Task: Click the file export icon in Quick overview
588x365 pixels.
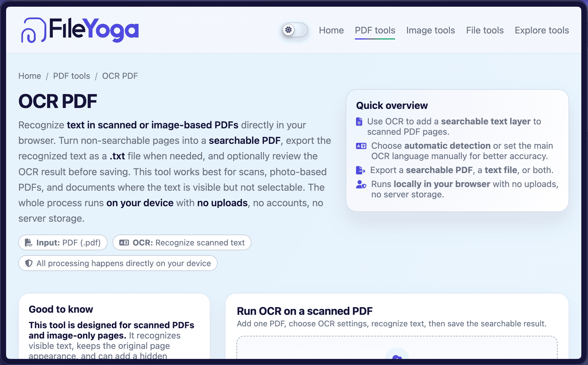Action: 361,170
